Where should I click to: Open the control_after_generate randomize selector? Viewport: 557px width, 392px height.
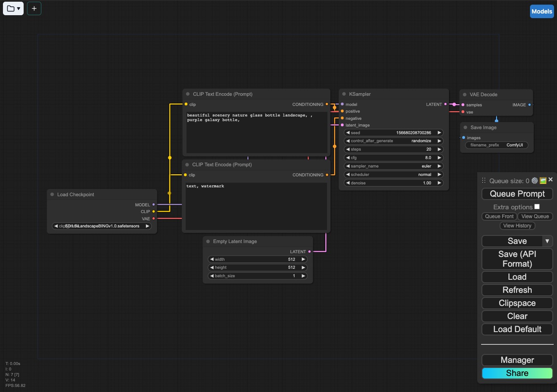(x=393, y=141)
